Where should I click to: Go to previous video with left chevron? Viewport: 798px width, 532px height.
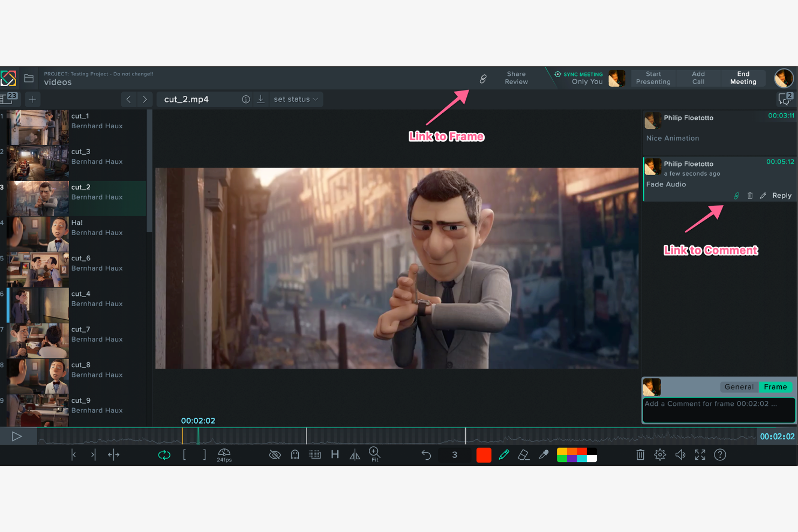(128, 99)
